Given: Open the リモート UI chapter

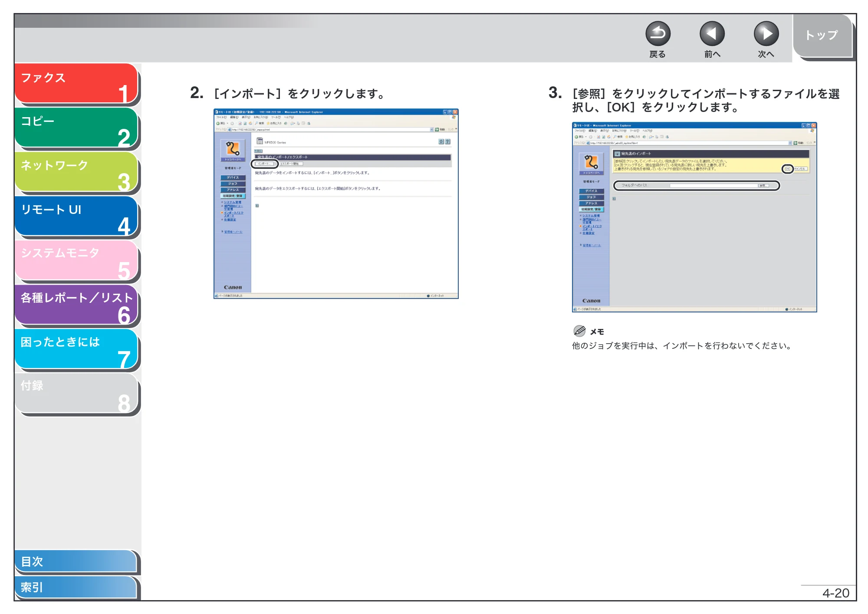Looking at the screenshot, I should 76,216.
